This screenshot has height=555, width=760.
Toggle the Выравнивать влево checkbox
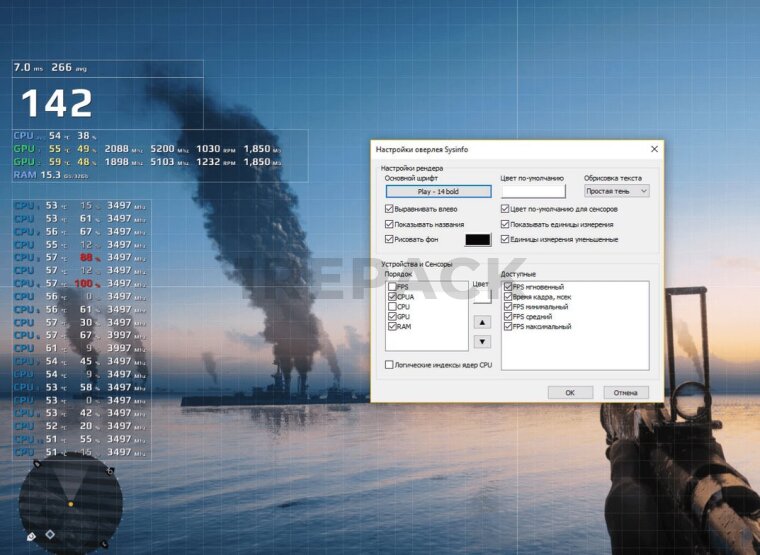pos(390,209)
